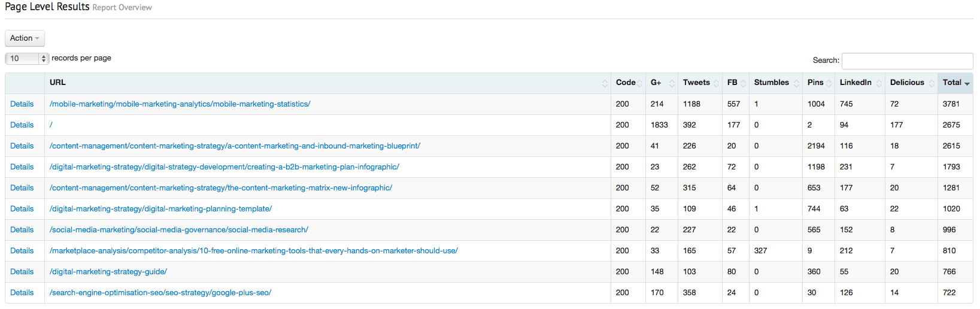This screenshot has width=980, height=309.
Task: Toggle Total column descending sort arrow
Action: (x=967, y=83)
